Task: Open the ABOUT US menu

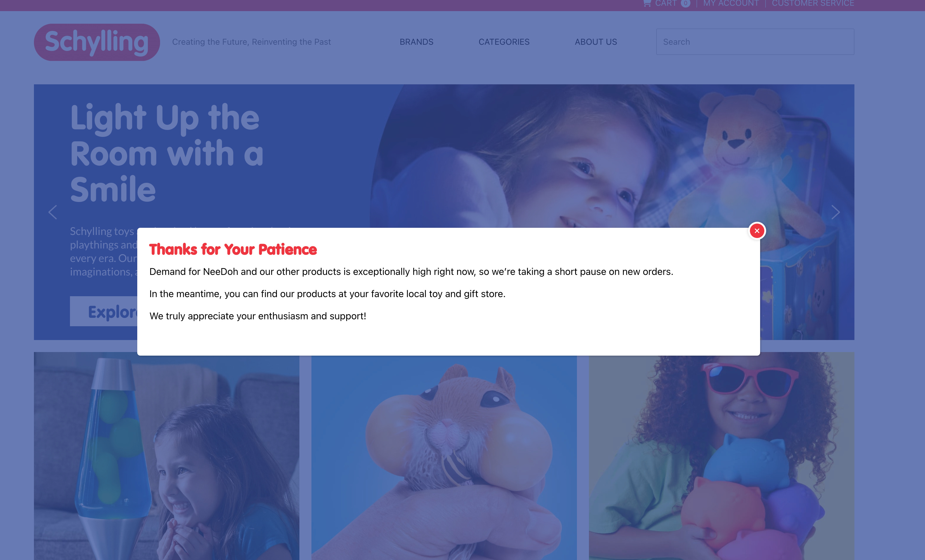Action: tap(596, 42)
